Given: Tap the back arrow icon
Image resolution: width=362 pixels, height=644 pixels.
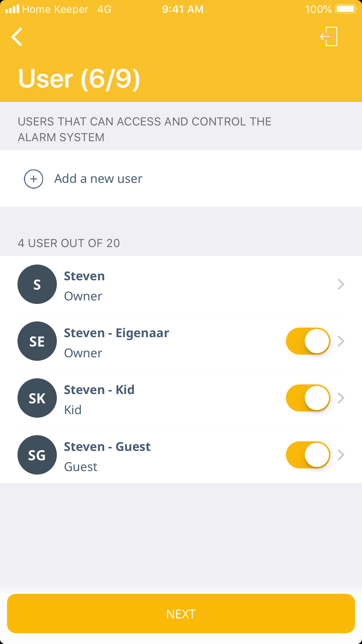Looking at the screenshot, I should [17, 37].
